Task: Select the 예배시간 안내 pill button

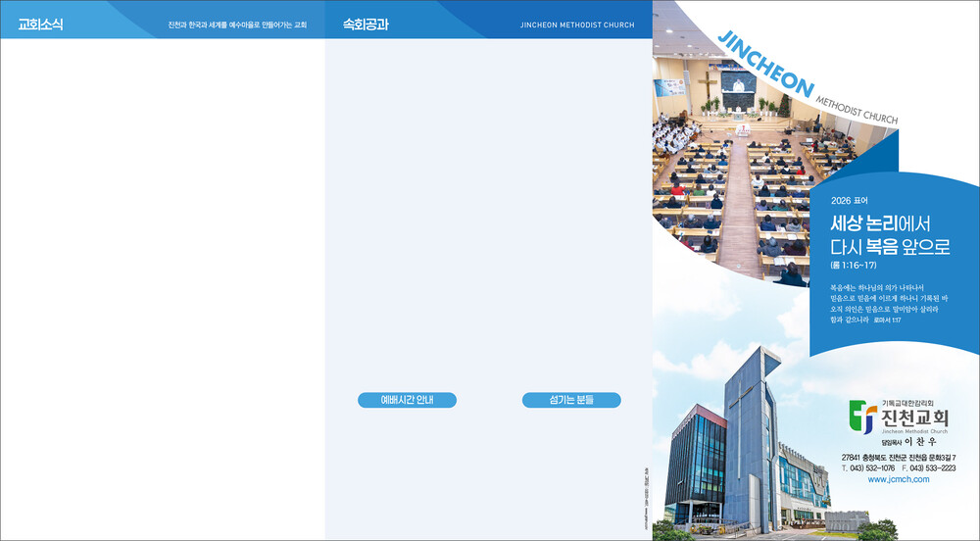Action: coord(407,400)
